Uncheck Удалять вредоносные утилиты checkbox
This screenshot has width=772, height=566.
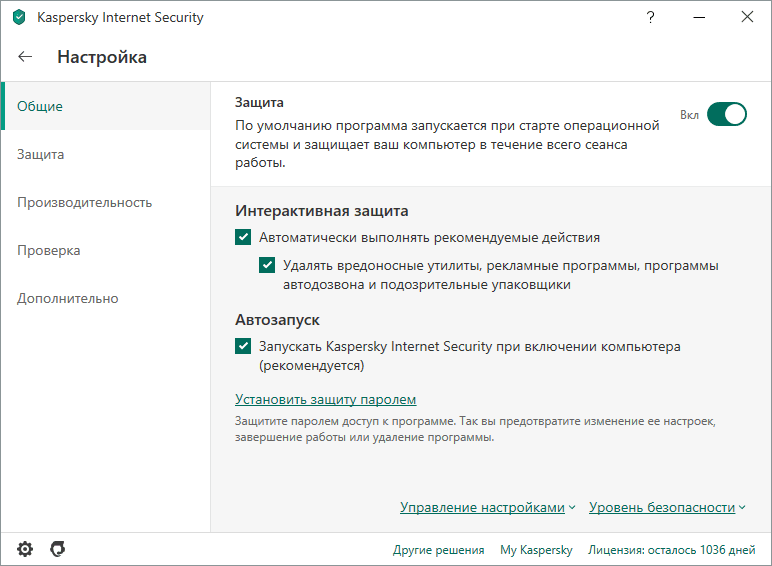[x=267, y=265]
